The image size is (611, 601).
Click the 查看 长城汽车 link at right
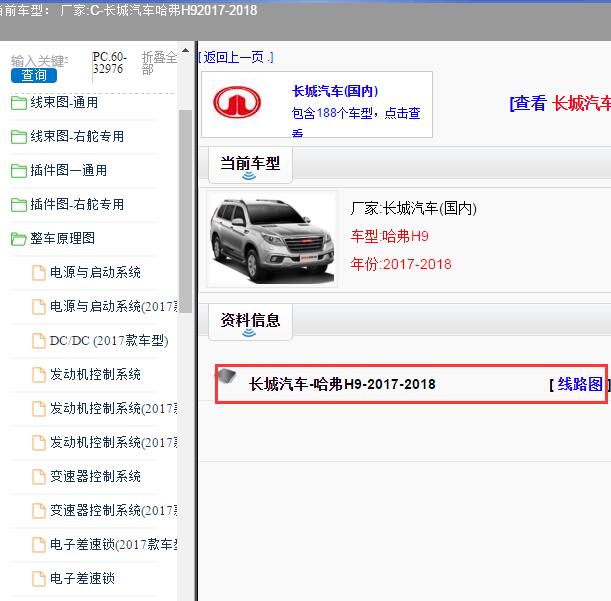pyautogui.click(x=560, y=104)
